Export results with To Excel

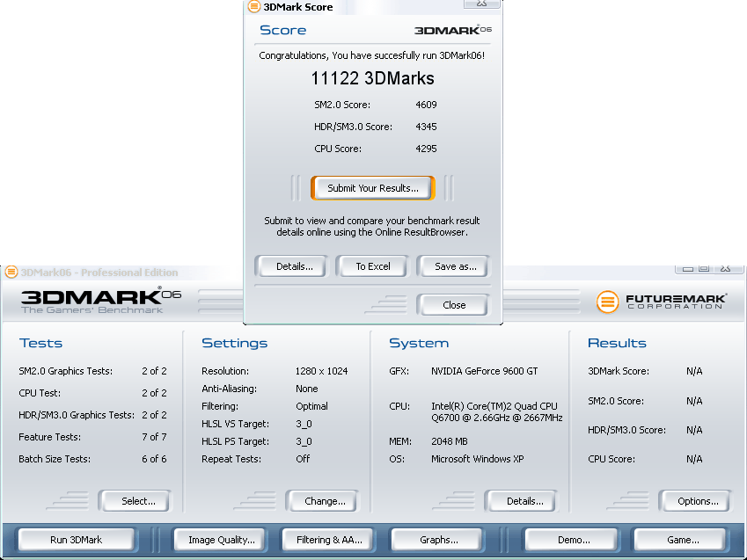(372, 266)
